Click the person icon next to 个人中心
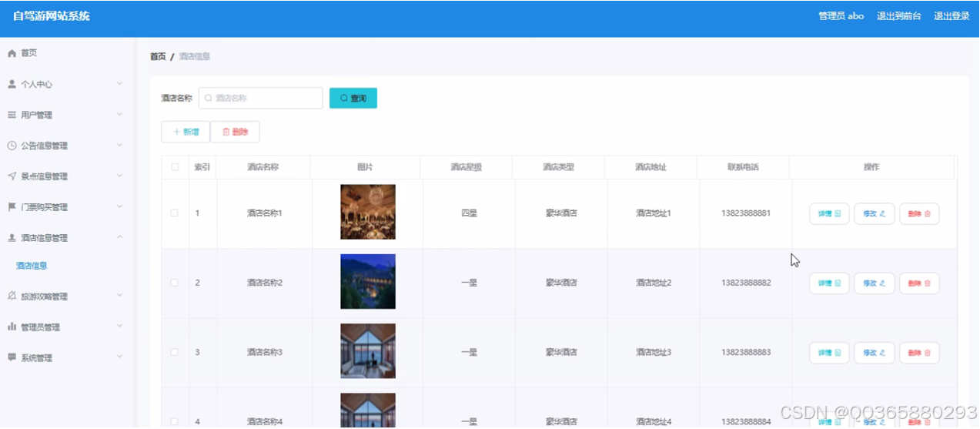Screen dimensions: 980x429 click(12, 84)
